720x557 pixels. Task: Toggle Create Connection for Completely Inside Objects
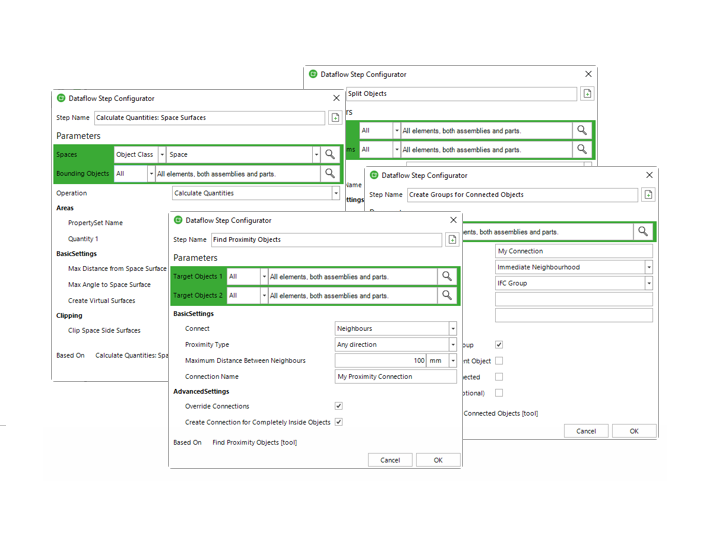[339, 422]
